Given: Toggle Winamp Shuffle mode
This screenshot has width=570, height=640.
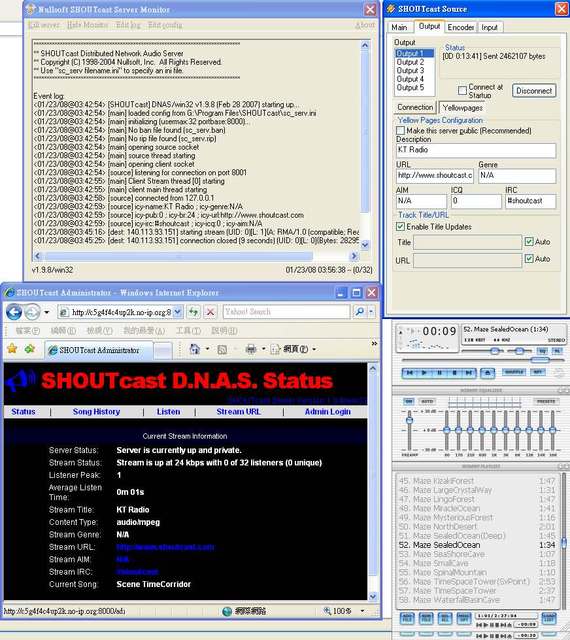Looking at the screenshot, I should [x=514, y=372].
